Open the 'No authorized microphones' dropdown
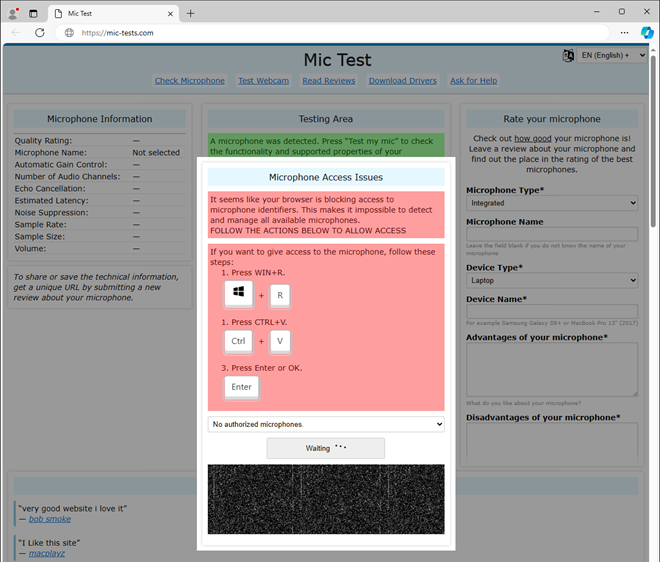Screen dimensions: 660x562 click(326, 424)
